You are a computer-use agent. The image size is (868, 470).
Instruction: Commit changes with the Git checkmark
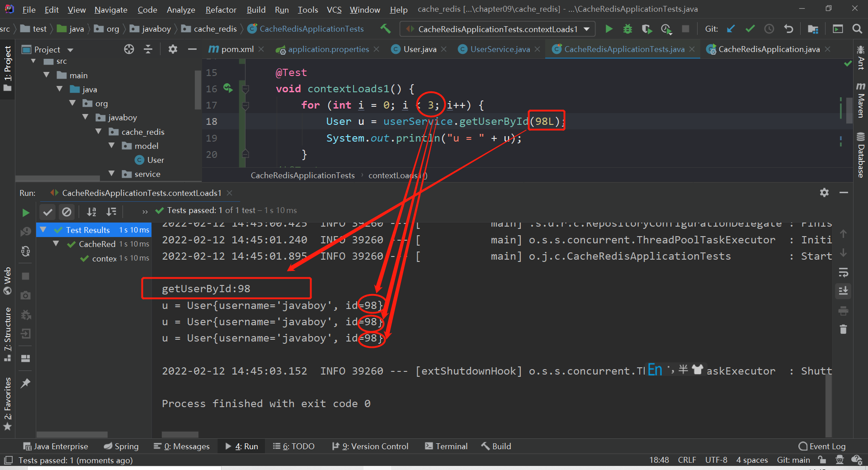[x=750, y=29]
